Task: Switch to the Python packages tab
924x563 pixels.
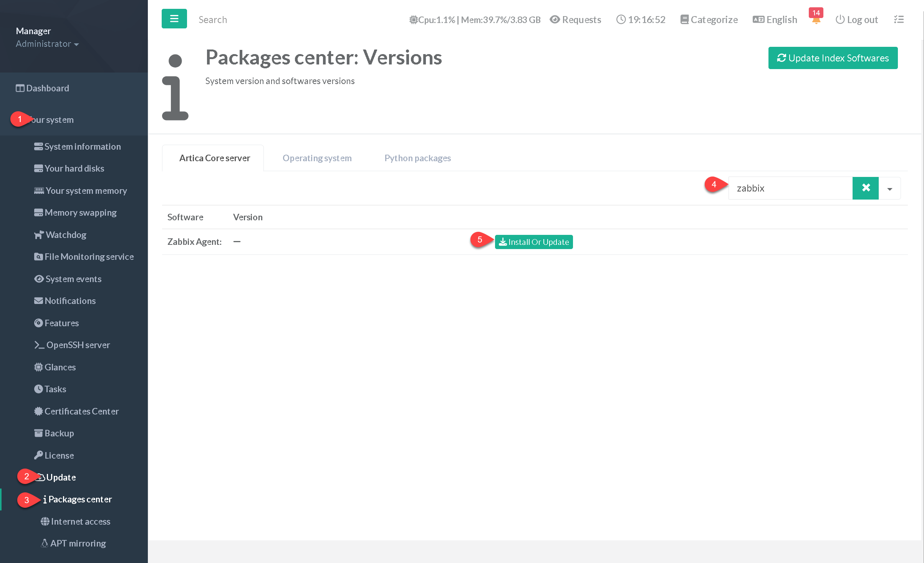Action: tap(417, 158)
